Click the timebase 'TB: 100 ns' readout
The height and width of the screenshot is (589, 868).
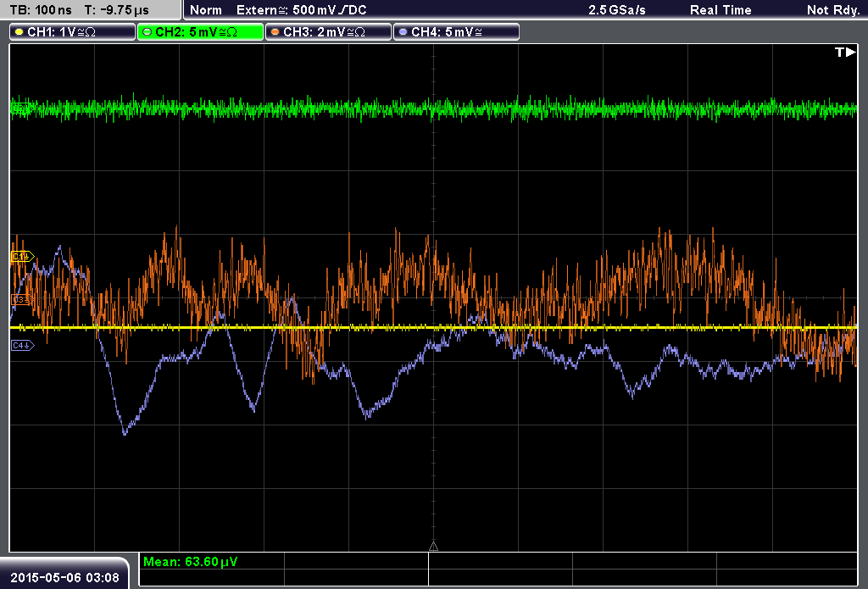click(x=41, y=10)
